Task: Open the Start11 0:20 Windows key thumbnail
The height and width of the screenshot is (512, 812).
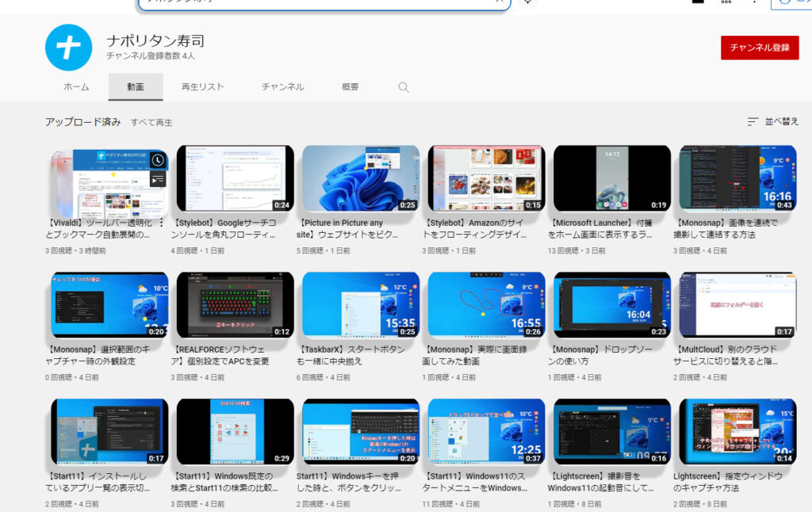Action: 361,432
